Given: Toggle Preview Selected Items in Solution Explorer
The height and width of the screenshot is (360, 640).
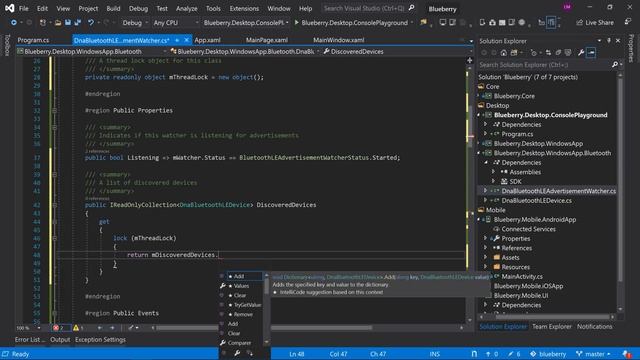Looking at the screenshot, I should (x=591, y=53).
